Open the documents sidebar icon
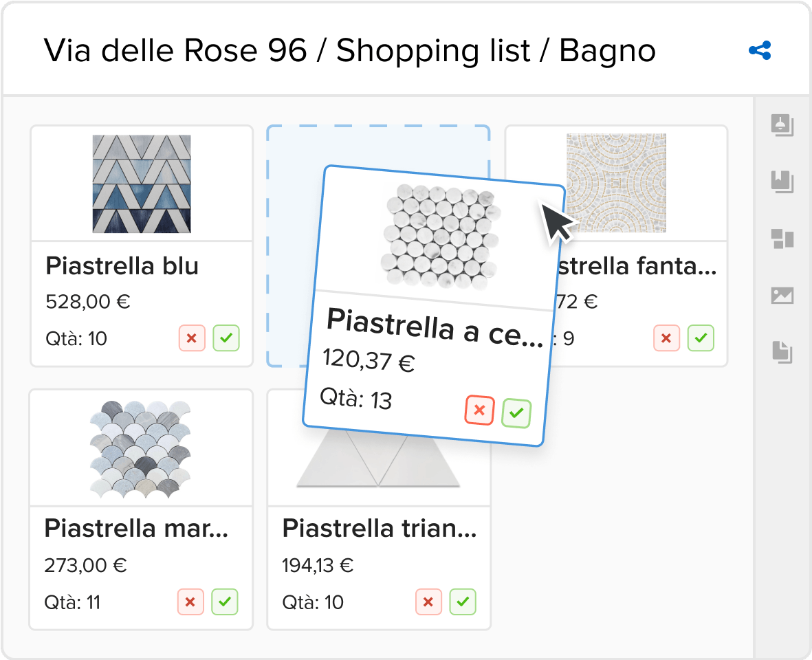The width and height of the screenshot is (812, 660). coord(782,352)
